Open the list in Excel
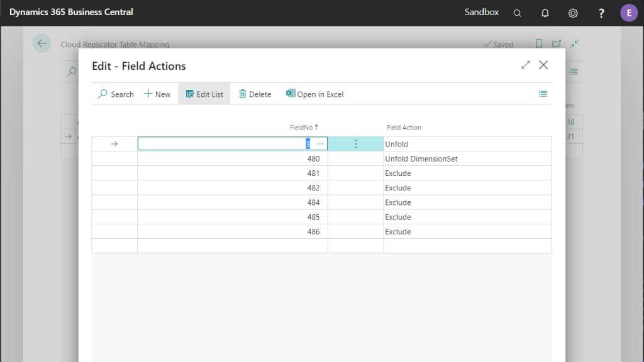Viewport: 644px width, 362px height. 314,94
